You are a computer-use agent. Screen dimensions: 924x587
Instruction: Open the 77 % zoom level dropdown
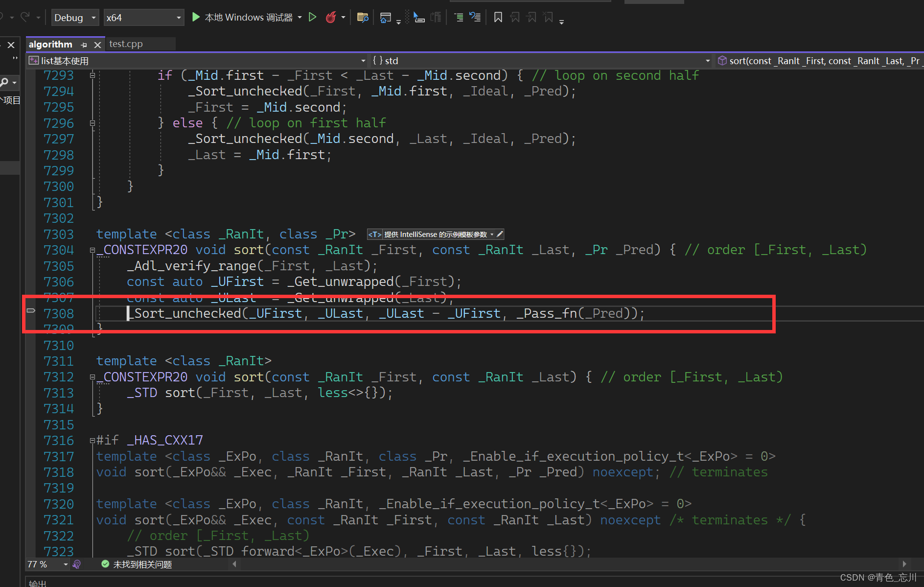pyautogui.click(x=66, y=564)
